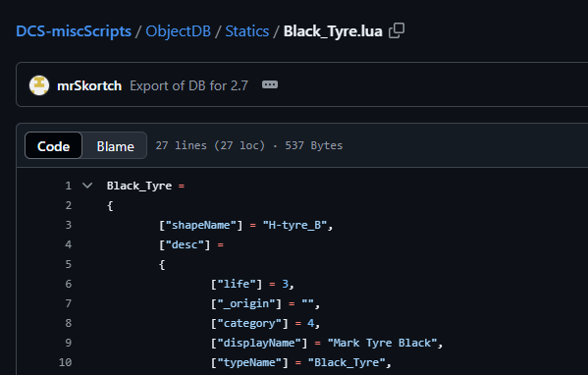Switch to the Blame view
588x375 pixels.
[115, 146]
